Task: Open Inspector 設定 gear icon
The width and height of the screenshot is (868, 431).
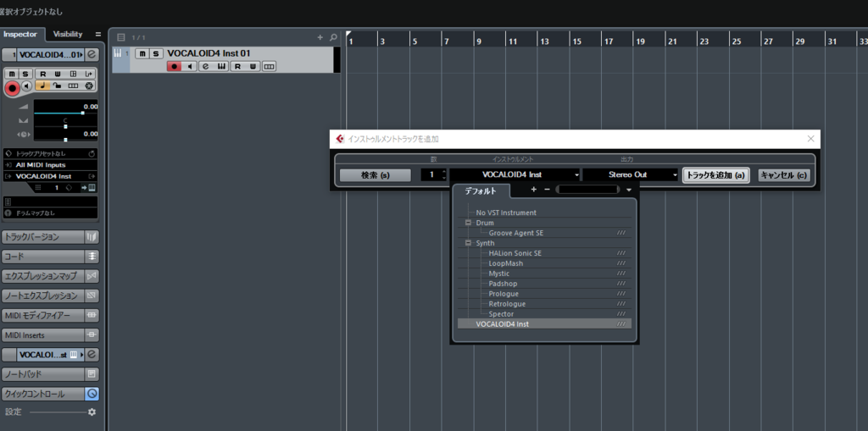Action: (x=92, y=412)
